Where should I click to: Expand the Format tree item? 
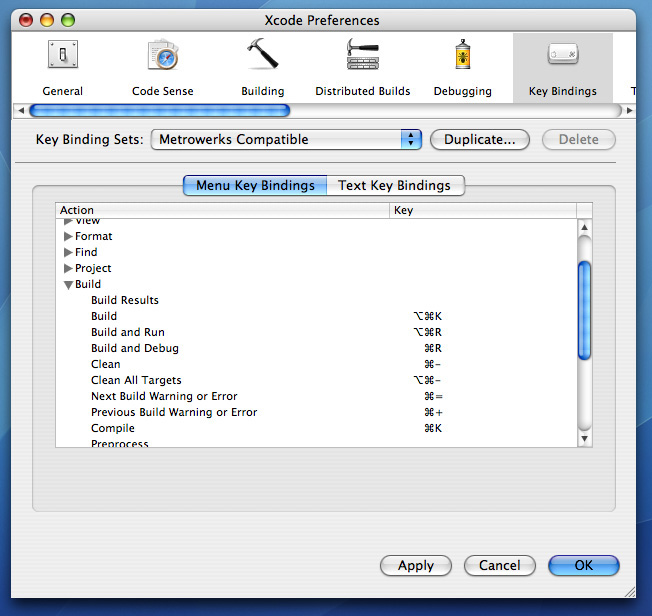68,237
